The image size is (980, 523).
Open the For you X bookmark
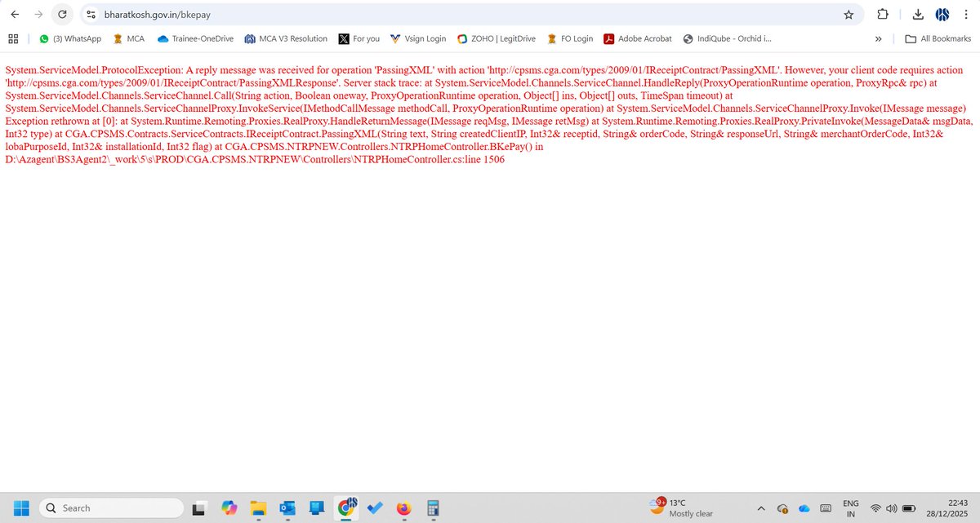click(x=359, y=38)
